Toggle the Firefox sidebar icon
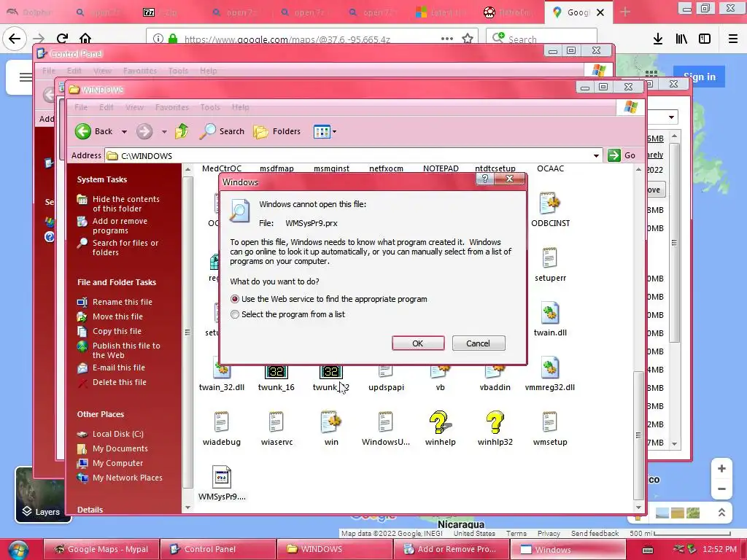This screenshot has height=560, width=747. click(x=705, y=39)
